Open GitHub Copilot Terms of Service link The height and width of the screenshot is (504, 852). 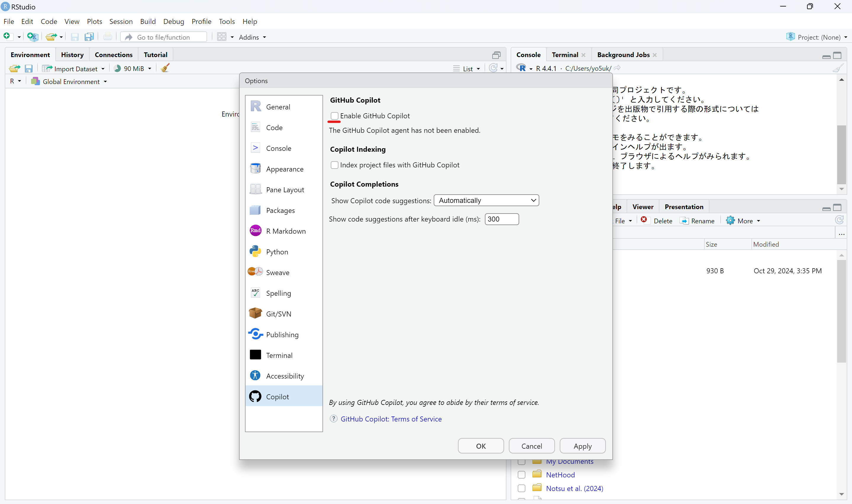pyautogui.click(x=391, y=419)
